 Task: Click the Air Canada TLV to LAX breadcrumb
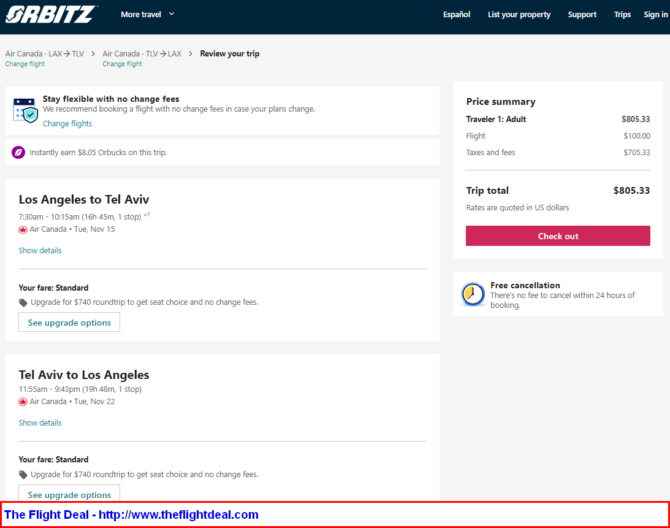142,54
